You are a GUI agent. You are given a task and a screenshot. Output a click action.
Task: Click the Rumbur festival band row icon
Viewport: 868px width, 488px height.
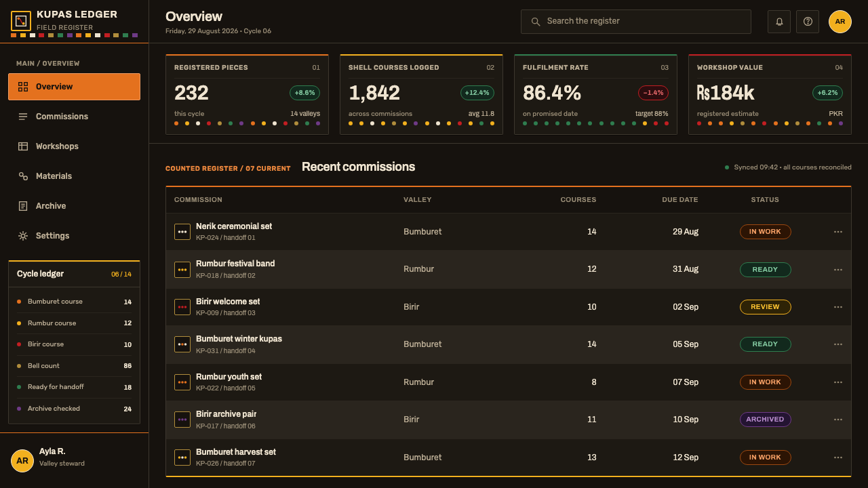(x=182, y=270)
